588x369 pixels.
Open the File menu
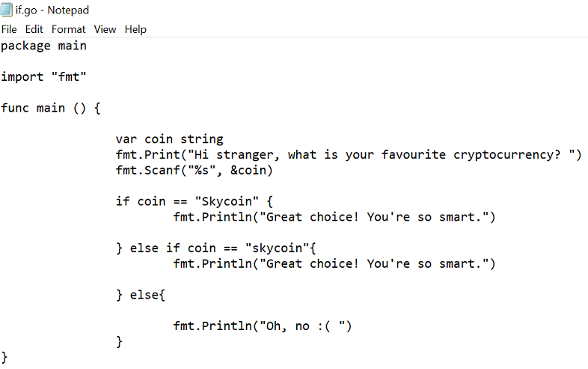9,29
